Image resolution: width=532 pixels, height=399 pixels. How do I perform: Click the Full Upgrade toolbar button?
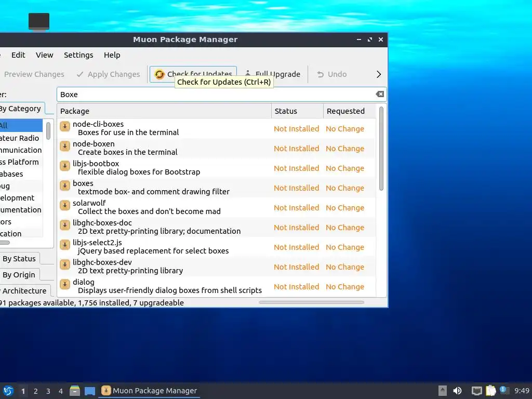coord(272,74)
